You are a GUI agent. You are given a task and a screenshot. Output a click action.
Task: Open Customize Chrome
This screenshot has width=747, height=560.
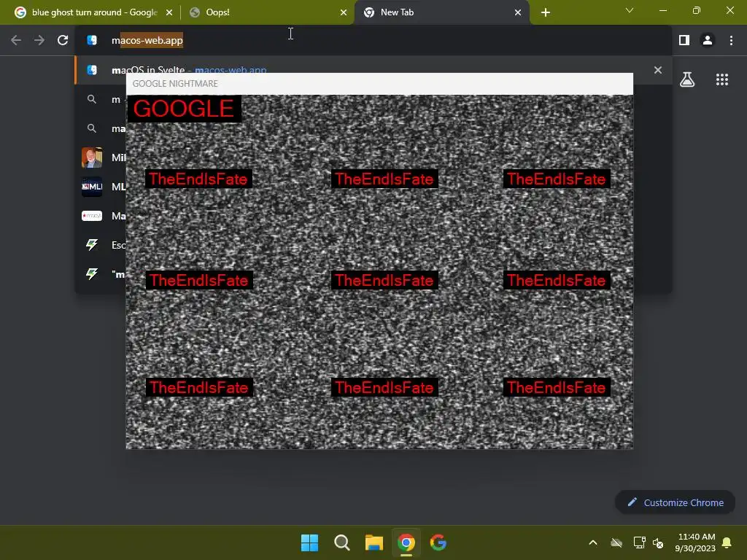pyautogui.click(x=675, y=502)
